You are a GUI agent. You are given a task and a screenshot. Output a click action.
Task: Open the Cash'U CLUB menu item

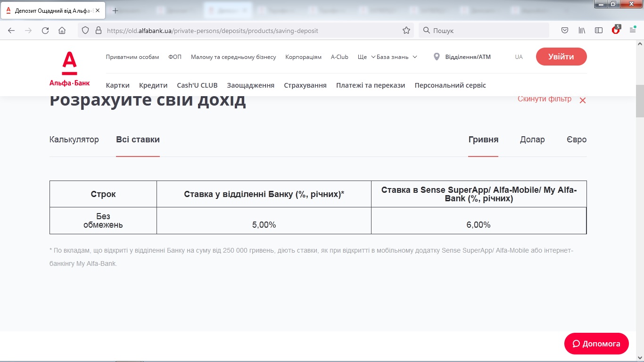coord(197,85)
